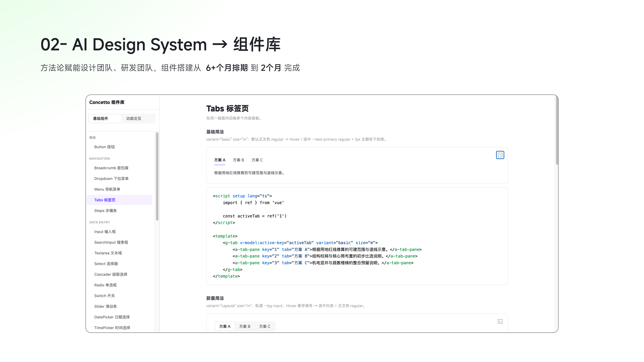644x362 pixels.
Task: Open Dropdown 下拉菜单 page
Action: (x=120, y=179)
